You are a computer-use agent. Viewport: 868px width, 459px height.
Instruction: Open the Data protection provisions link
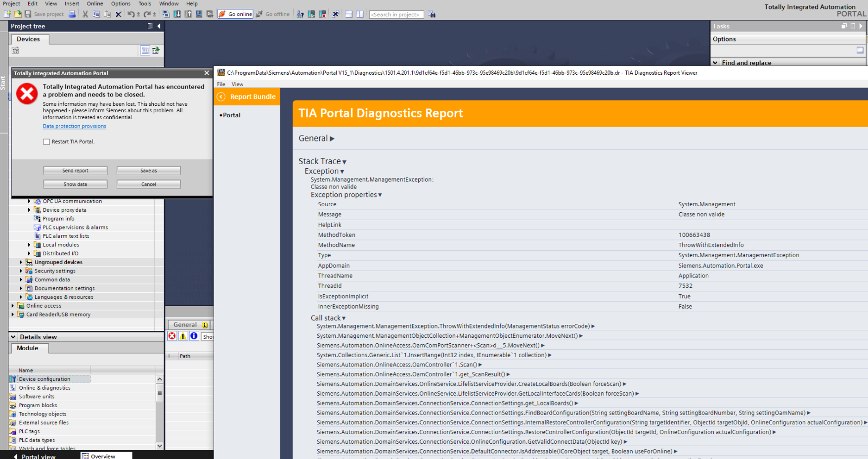(75, 126)
